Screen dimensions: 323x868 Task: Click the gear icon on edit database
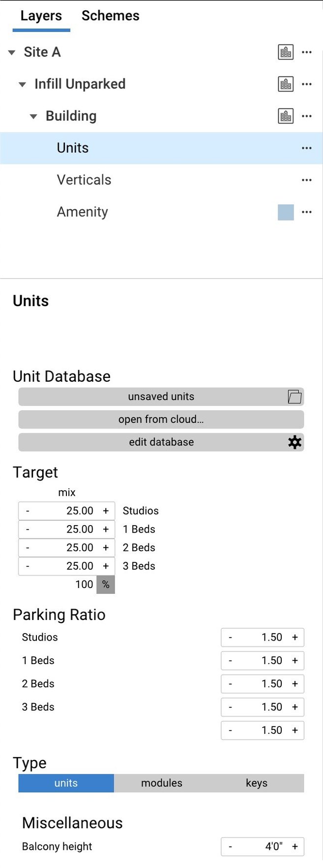tap(294, 442)
